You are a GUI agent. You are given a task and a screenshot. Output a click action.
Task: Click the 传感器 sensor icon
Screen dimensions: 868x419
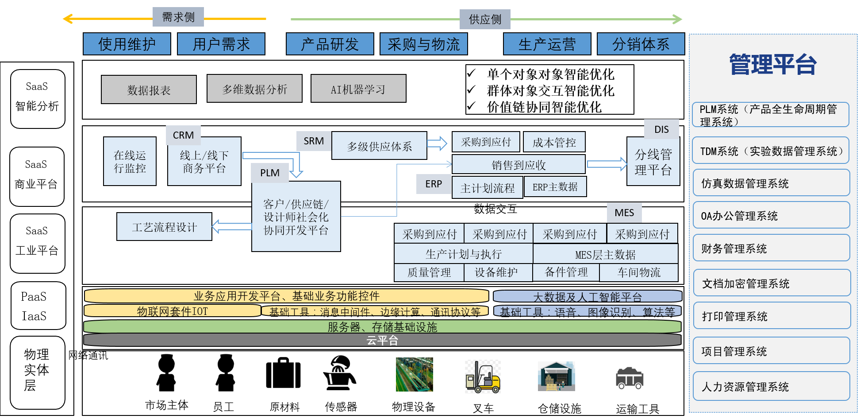(x=339, y=372)
